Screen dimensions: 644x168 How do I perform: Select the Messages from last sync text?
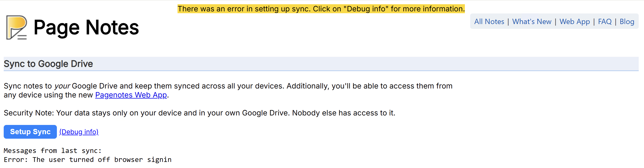pos(52,150)
